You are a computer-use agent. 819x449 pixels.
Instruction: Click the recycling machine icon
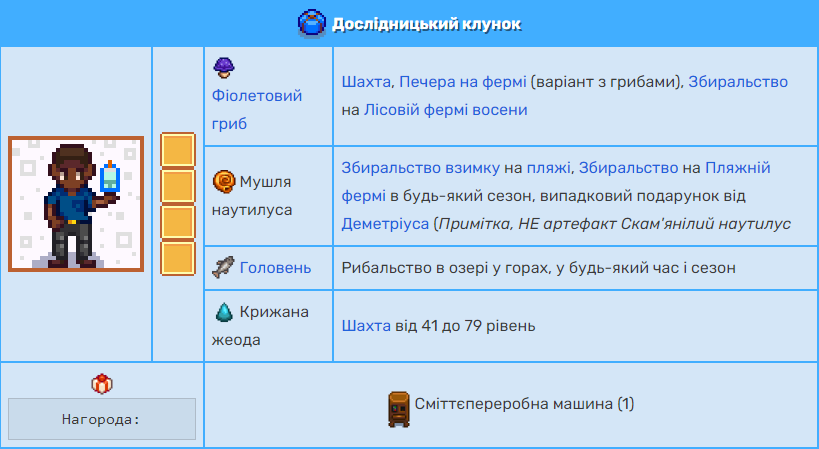coord(399,409)
